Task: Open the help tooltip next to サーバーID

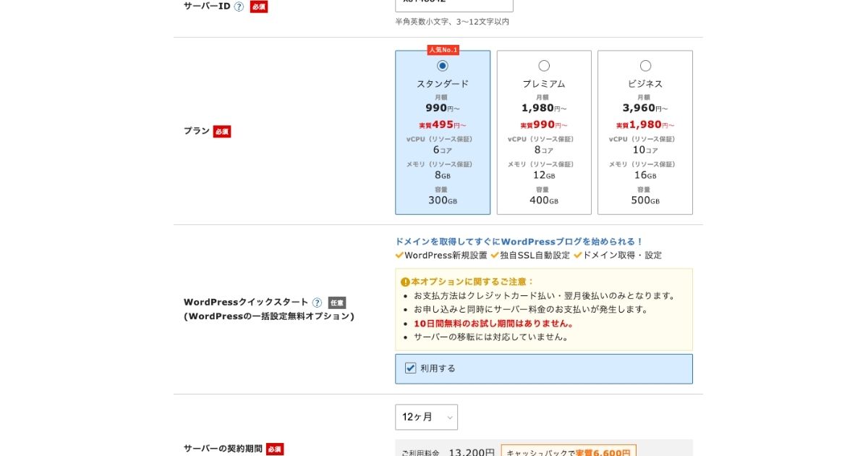Action: pyautogui.click(x=238, y=6)
